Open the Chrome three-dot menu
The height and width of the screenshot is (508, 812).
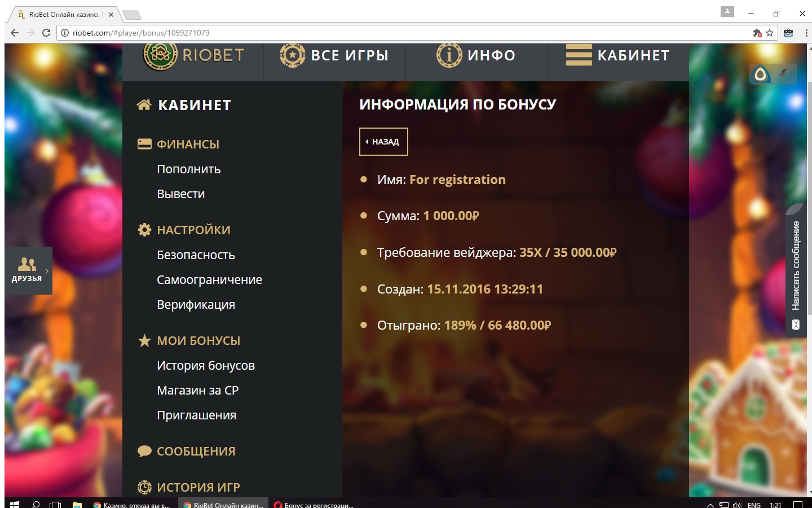click(806, 33)
